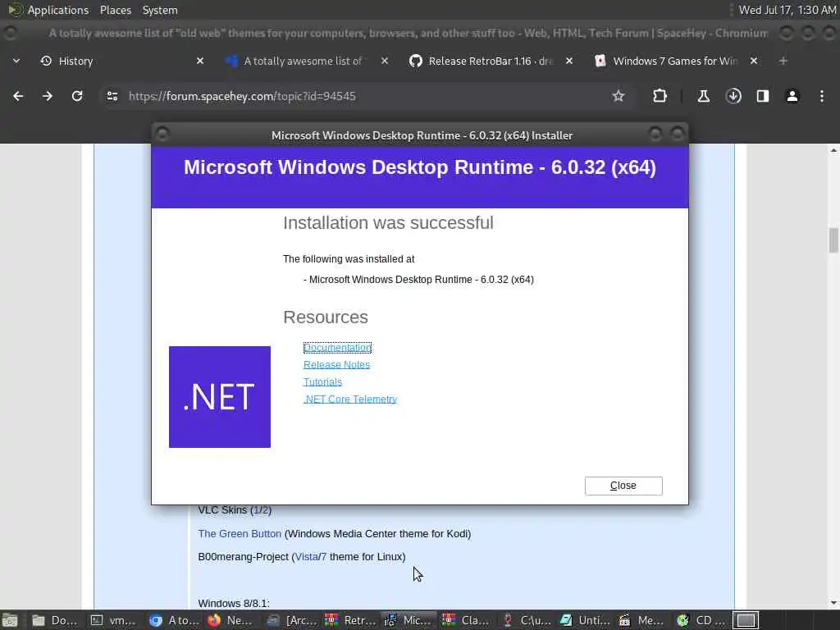The image size is (840, 630).
Task: Switch to Chromium 'A to...' taskbar item
Action: [174, 620]
